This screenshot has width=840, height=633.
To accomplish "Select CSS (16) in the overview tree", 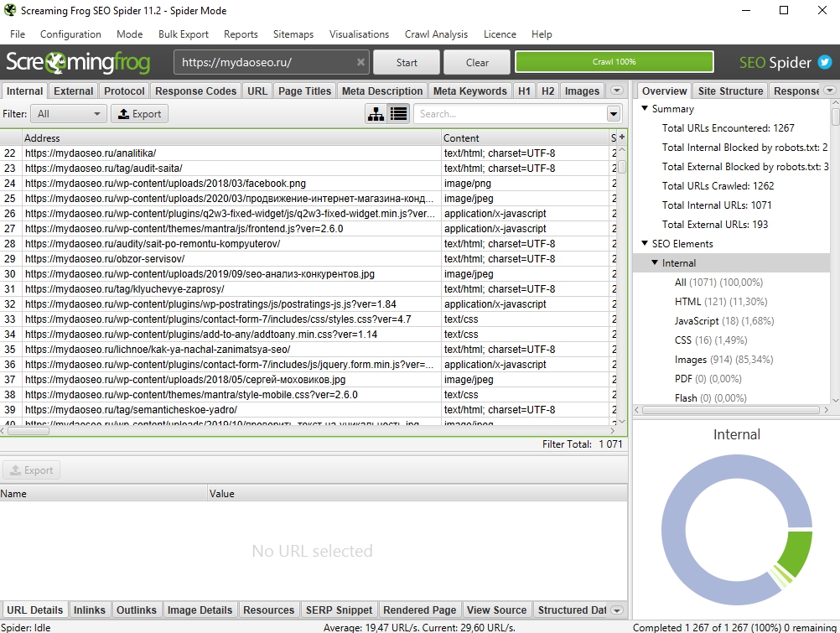I will [x=711, y=340].
